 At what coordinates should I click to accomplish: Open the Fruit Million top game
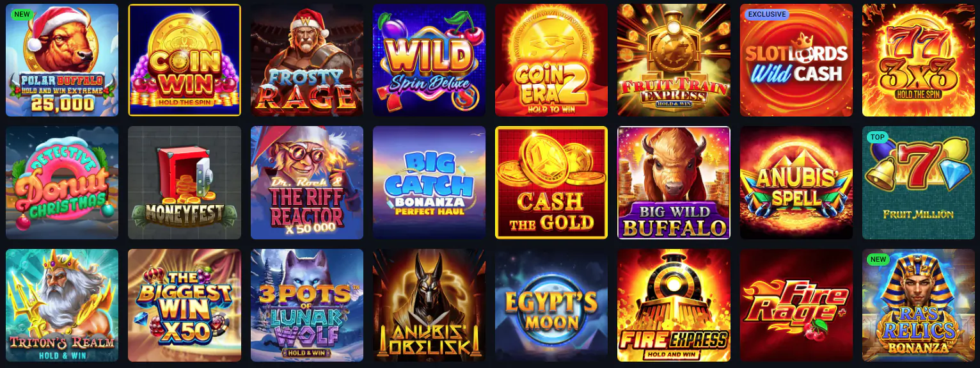coord(919,182)
